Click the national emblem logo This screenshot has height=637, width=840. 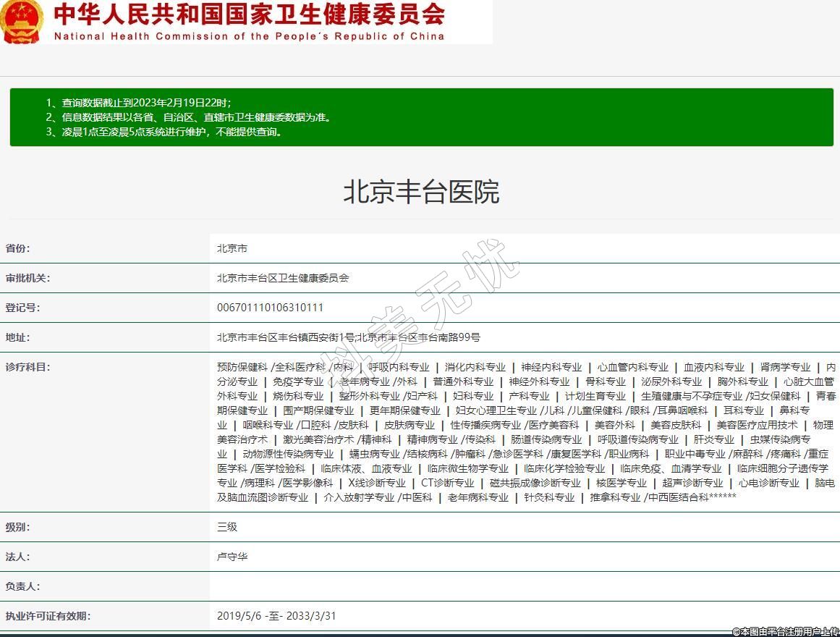point(22,22)
